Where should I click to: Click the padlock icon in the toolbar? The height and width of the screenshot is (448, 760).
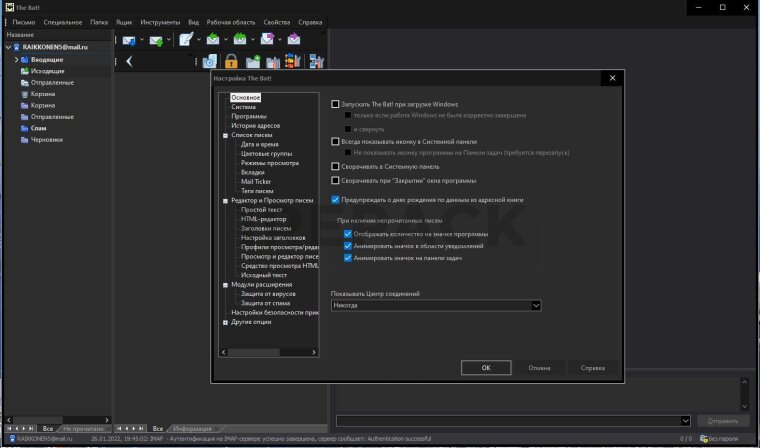[x=231, y=62]
